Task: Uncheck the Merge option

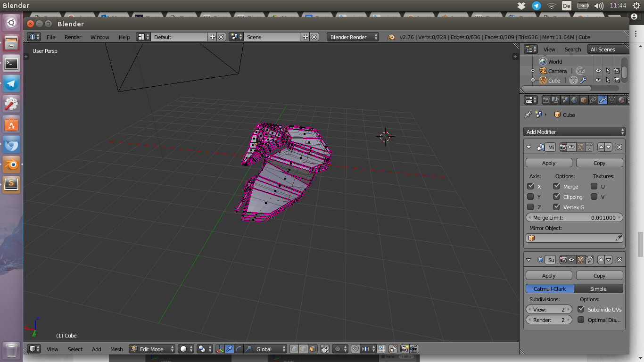Action: point(557,186)
